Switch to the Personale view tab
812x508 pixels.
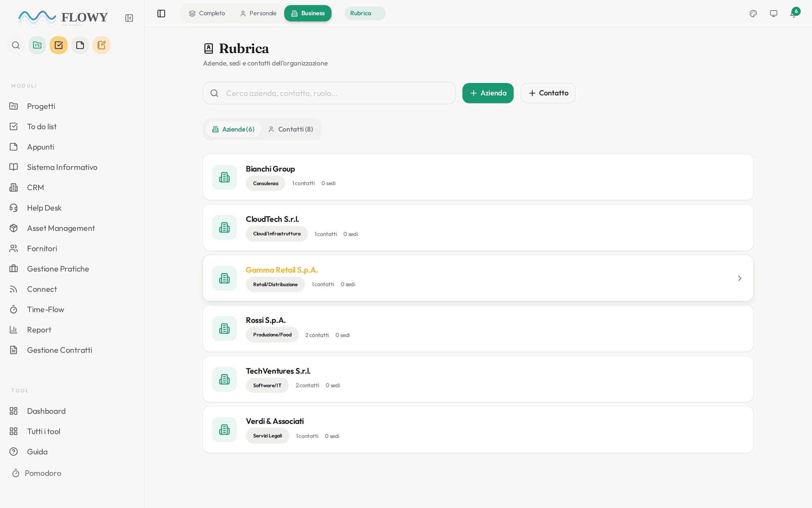click(x=258, y=14)
